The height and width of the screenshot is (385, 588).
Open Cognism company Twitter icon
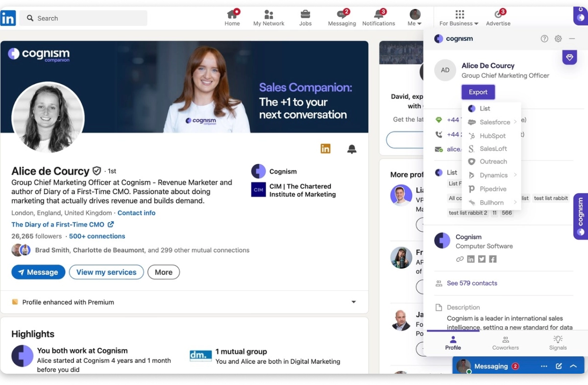click(x=482, y=259)
